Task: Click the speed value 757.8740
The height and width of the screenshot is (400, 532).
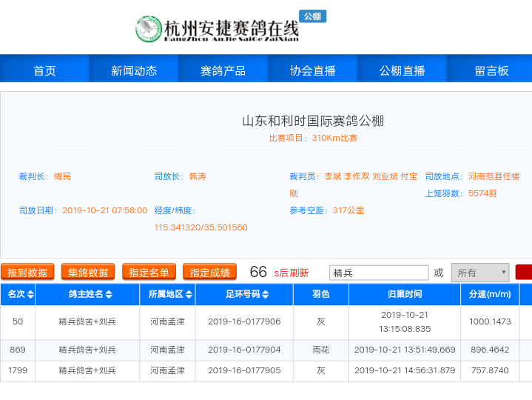Action: [x=490, y=370]
